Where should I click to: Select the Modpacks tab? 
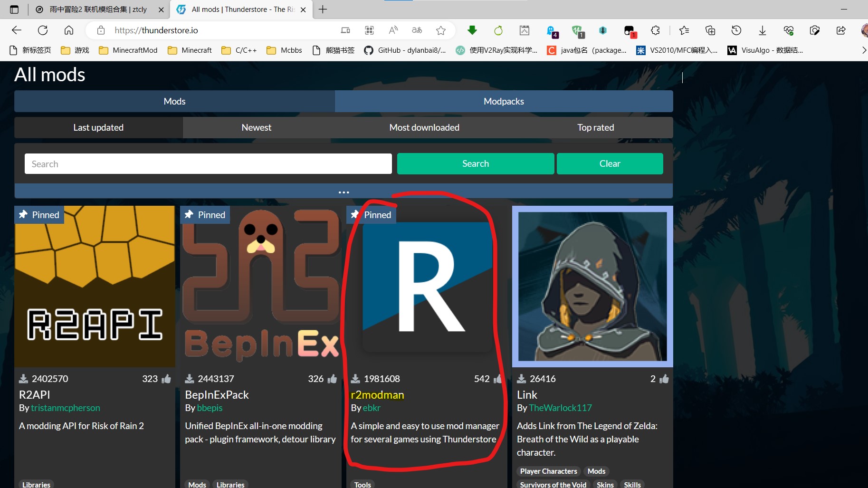(x=504, y=101)
